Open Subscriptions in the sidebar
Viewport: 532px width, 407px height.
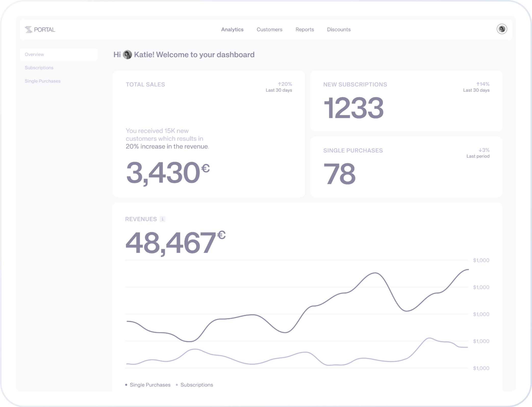[x=39, y=68]
